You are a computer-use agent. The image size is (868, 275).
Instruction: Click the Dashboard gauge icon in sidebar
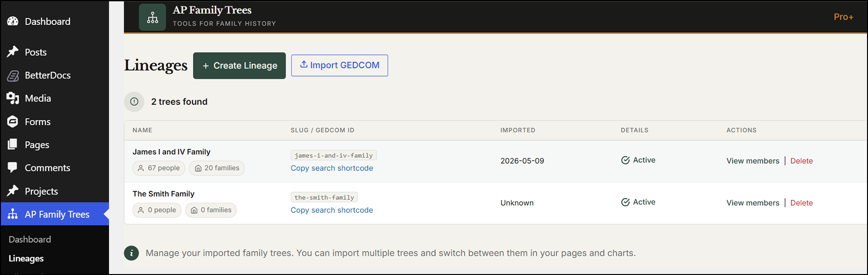13,21
